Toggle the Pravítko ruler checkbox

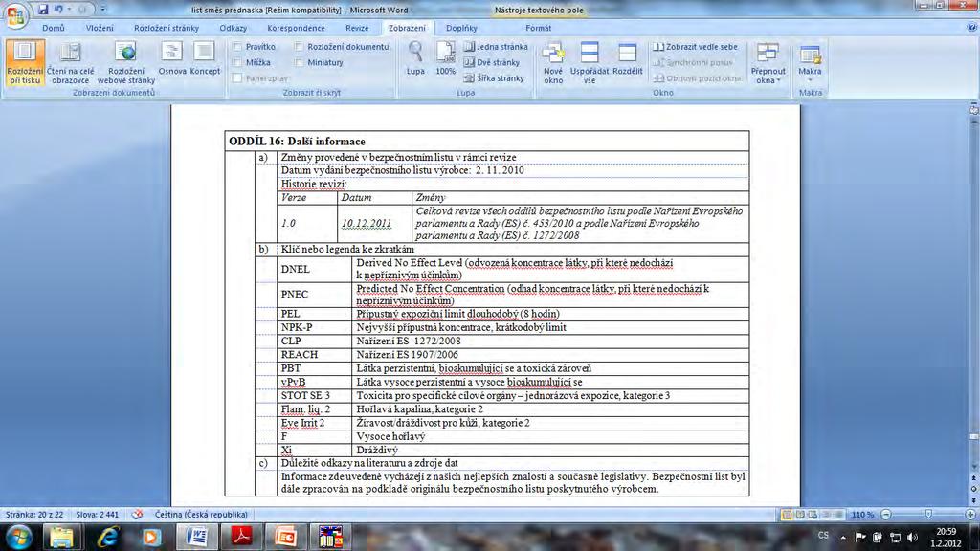coord(237,47)
